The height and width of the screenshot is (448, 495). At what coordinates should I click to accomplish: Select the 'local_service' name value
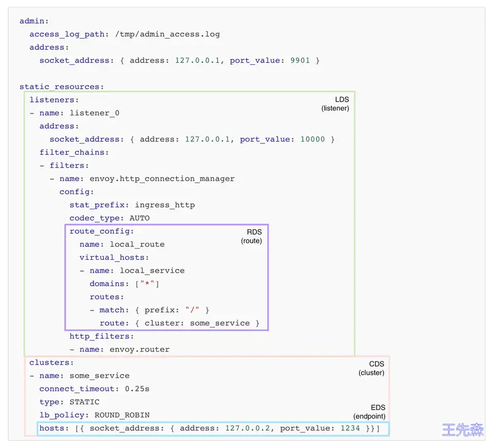pos(152,271)
